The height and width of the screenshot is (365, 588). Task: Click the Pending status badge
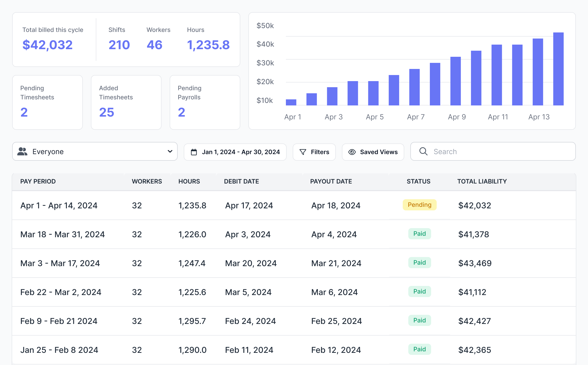coord(420,205)
